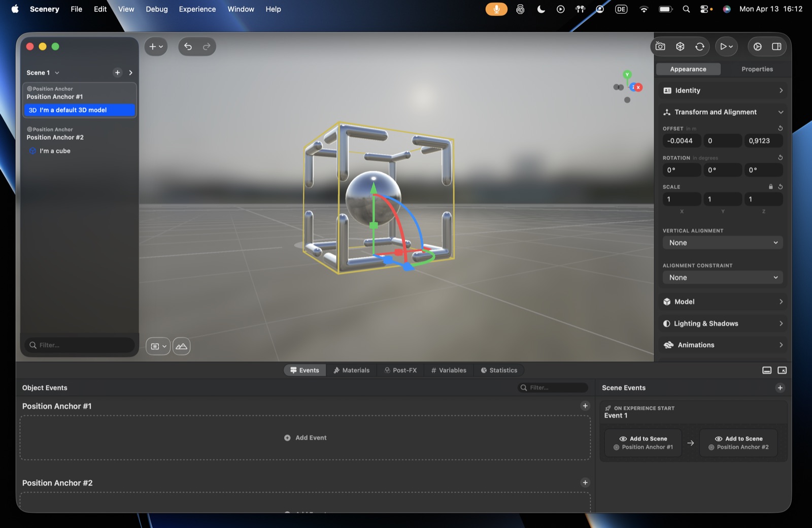Switch to the Events tab
Viewport: 812px width, 528px height.
coord(304,370)
